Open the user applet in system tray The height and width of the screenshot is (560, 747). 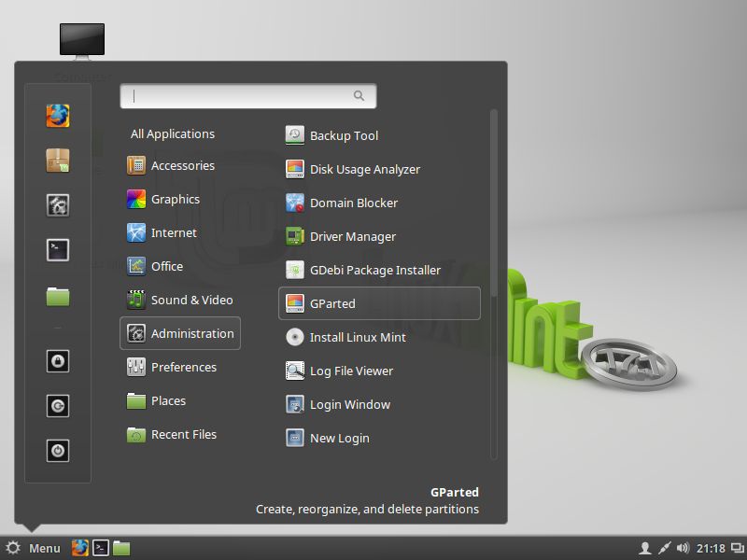[x=645, y=548]
